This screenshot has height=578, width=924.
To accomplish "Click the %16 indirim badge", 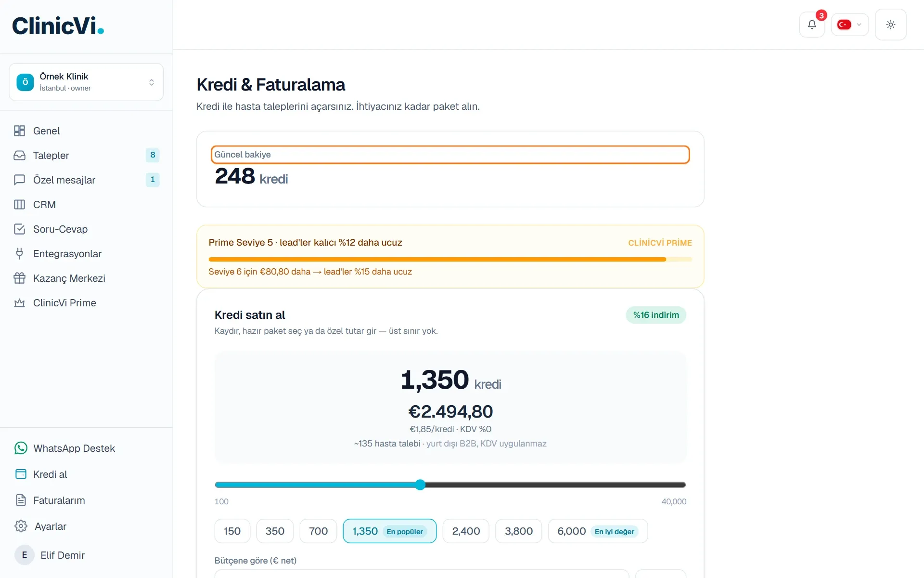I will [x=656, y=315].
